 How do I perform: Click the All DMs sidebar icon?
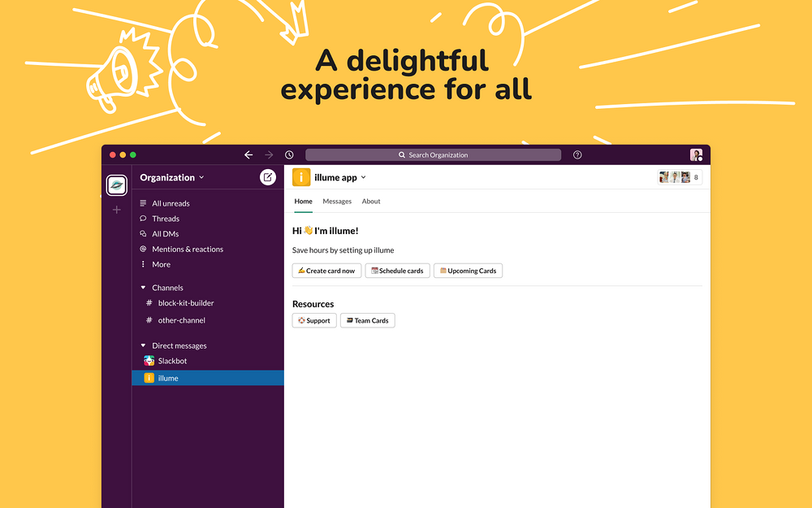pyautogui.click(x=144, y=234)
